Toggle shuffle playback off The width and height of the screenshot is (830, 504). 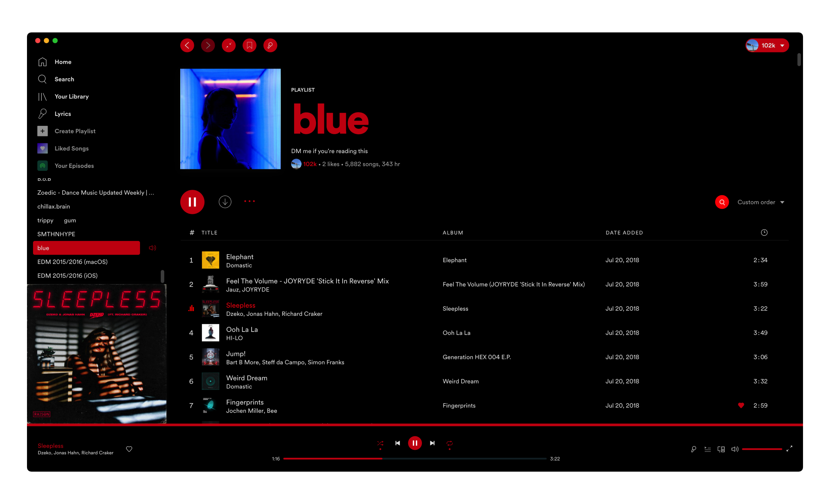coord(380,443)
